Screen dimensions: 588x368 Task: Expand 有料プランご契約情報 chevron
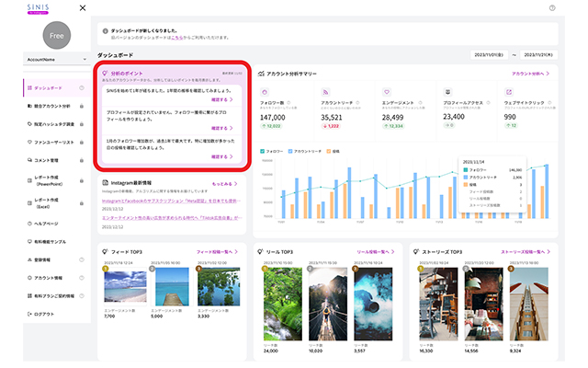point(82,295)
